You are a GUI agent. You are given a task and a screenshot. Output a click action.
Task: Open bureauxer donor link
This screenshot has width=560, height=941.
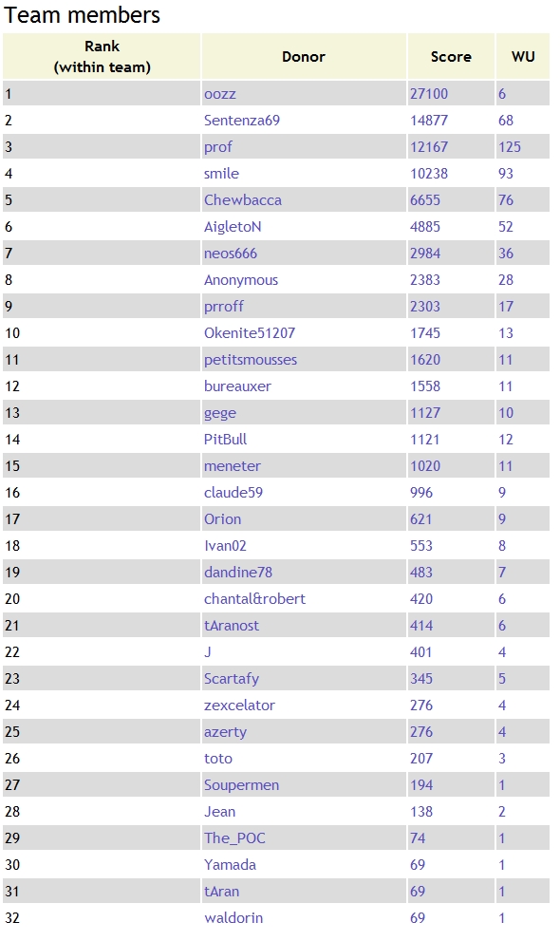tap(237, 386)
